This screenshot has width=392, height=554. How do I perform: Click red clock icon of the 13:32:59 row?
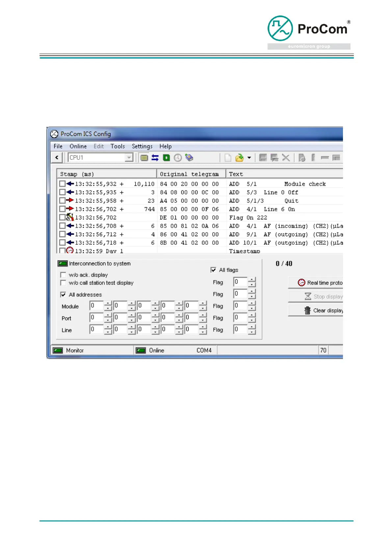click(70, 250)
